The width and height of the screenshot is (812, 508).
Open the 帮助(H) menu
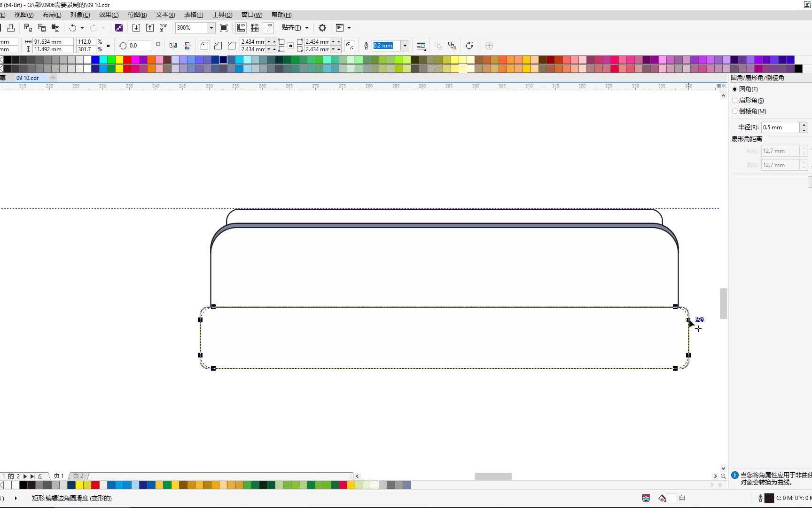(281, 15)
